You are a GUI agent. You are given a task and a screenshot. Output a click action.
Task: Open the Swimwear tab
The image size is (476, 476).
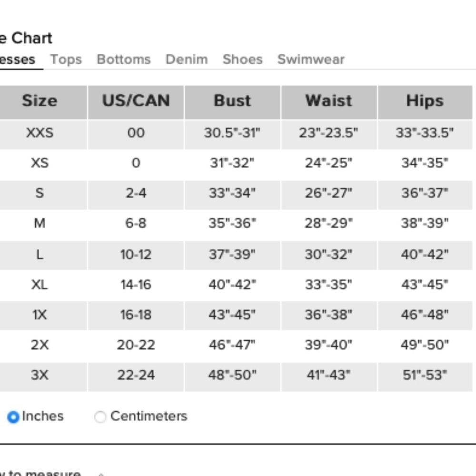(x=311, y=59)
